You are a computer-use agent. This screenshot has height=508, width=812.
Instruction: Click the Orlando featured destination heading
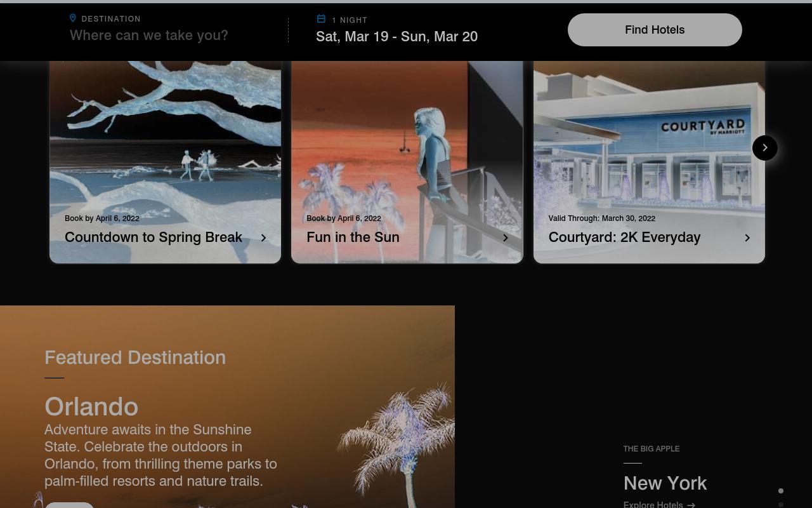[x=91, y=406]
